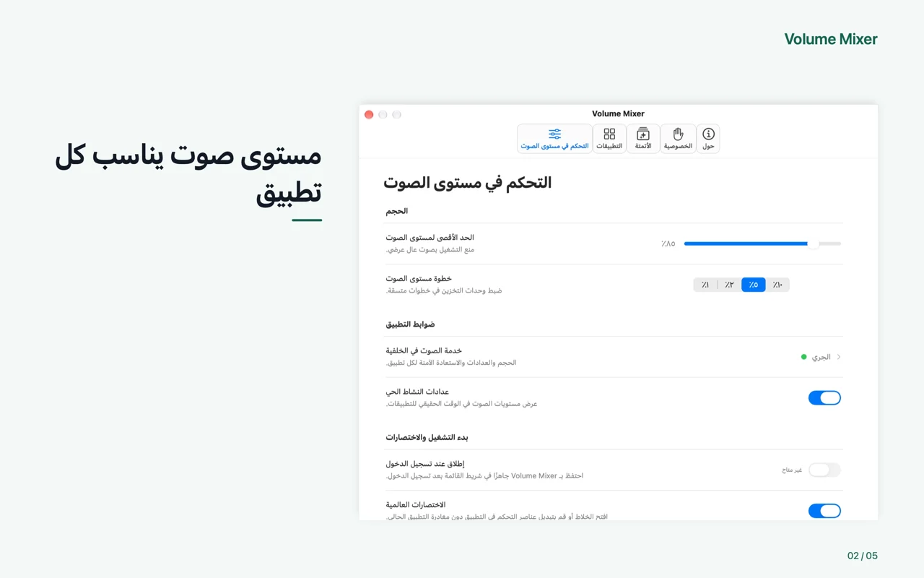Viewport: 924px width, 578px height.
Task: Click the منع التشغيل بصوت عال عرضي description
Action: [430, 250]
